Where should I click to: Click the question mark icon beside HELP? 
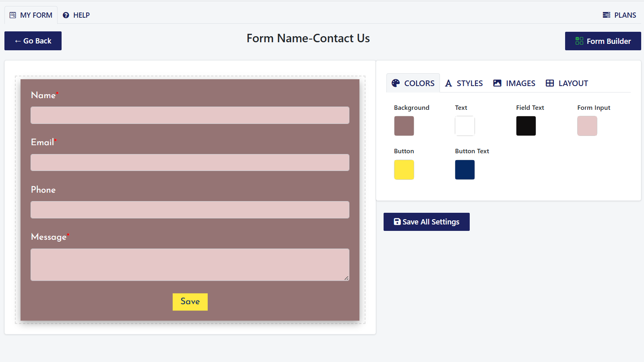[66, 15]
